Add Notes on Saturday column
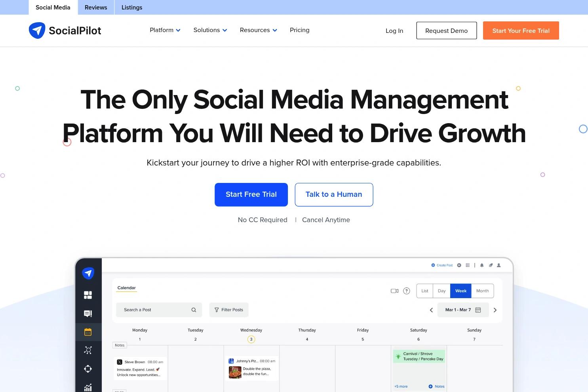The height and width of the screenshot is (392, 588). [x=436, y=386]
